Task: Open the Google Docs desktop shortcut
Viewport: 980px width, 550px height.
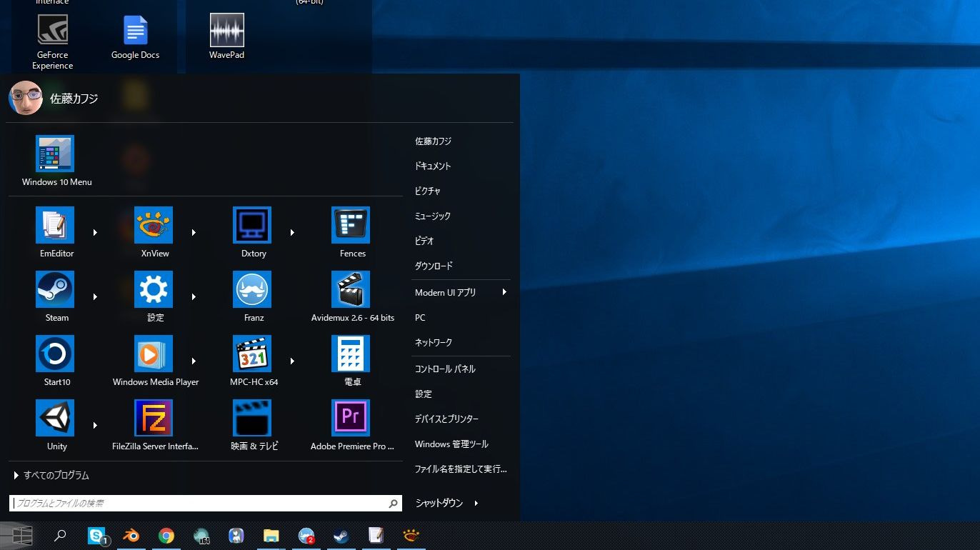Action: [x=135, y=37]
